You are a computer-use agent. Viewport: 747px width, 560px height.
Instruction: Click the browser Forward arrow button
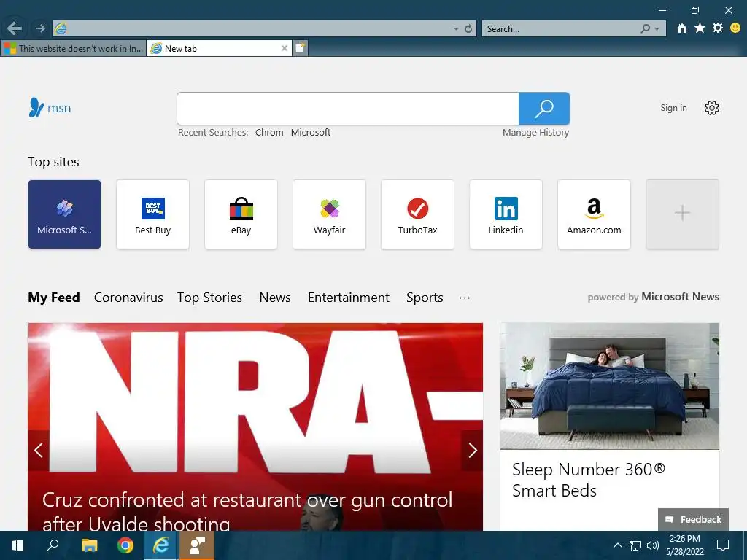click(40, 28)
